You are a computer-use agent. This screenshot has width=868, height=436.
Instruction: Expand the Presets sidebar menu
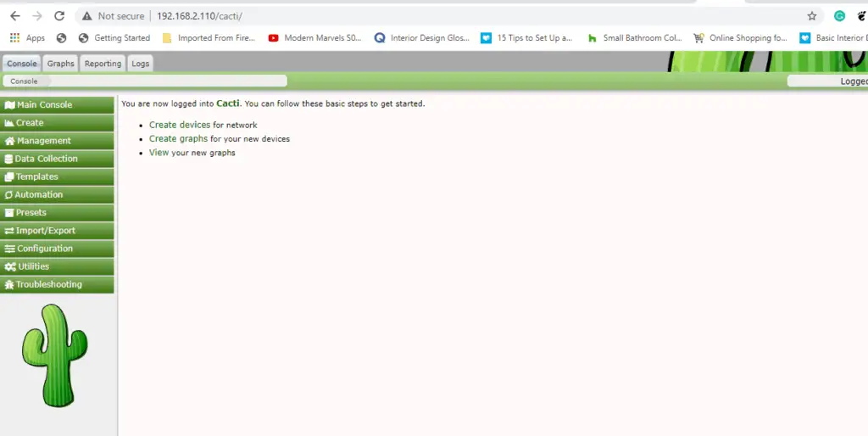[57, 212]
